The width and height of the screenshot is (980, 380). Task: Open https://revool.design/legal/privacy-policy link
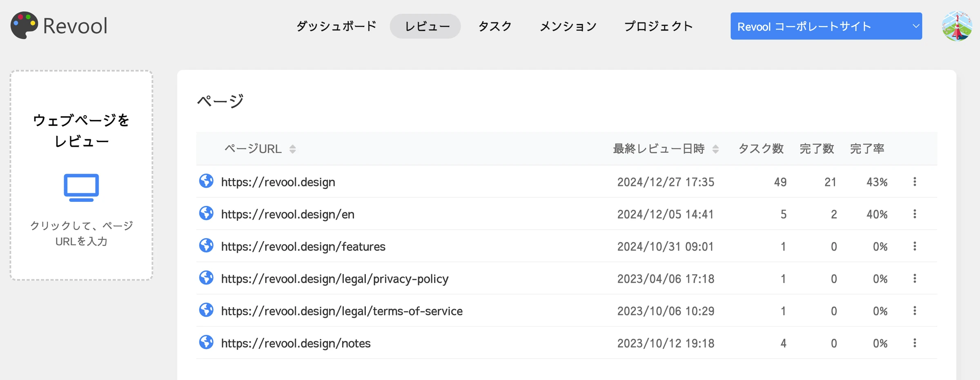coord(334,278)
